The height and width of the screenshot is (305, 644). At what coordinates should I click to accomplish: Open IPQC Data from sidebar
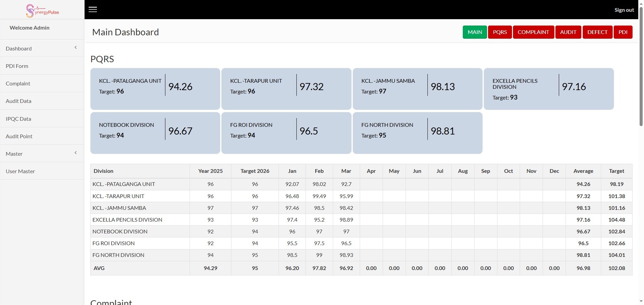pyautogui.click(x=42, y=119)
